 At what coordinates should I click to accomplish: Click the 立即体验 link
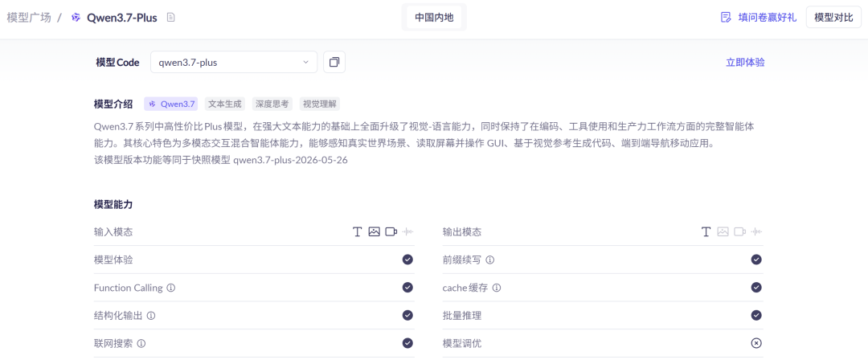point(745,63)
